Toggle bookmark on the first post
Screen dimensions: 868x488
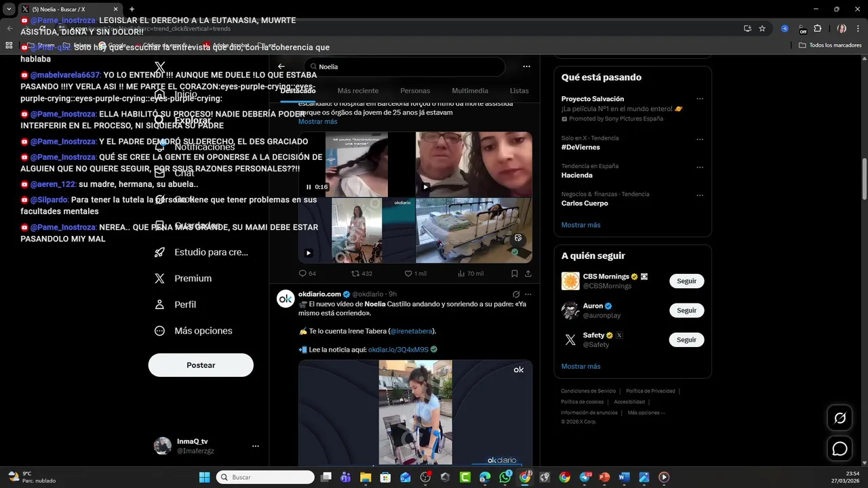(515, 273)
